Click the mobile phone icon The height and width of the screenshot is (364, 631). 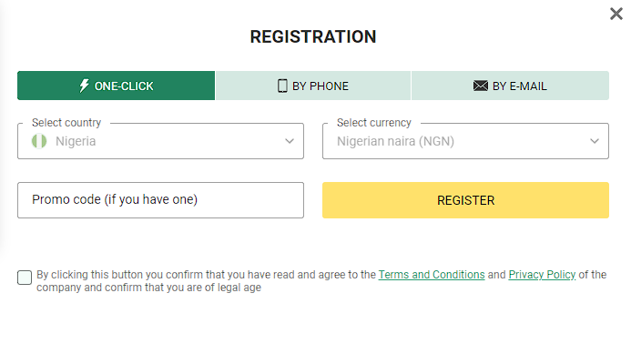point(282,86)
